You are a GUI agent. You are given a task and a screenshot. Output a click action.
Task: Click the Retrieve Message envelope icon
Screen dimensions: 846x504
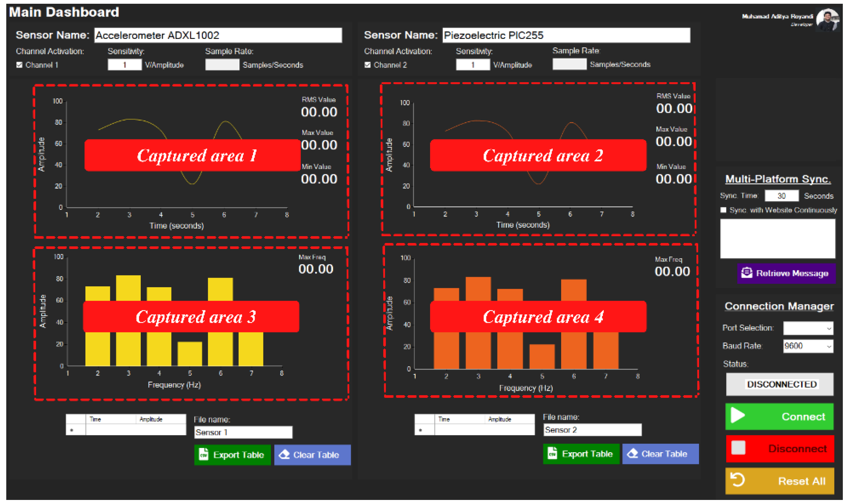pyautogui.click(x=747, y=273)
